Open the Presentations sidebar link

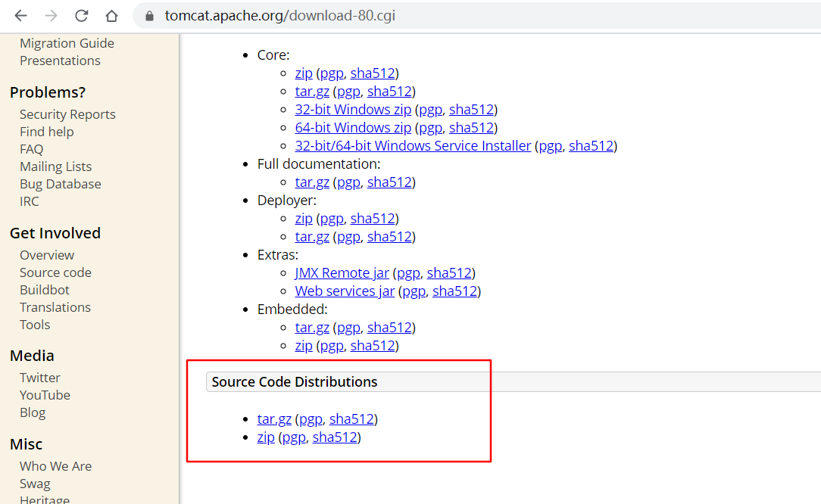point(60,61)
